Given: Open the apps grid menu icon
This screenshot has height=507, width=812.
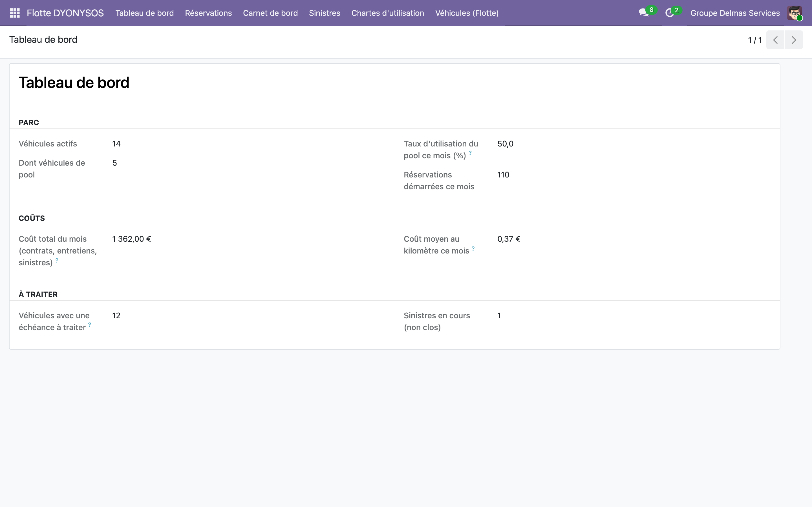Looking at the screenshot, I should (x=15, y=13).
